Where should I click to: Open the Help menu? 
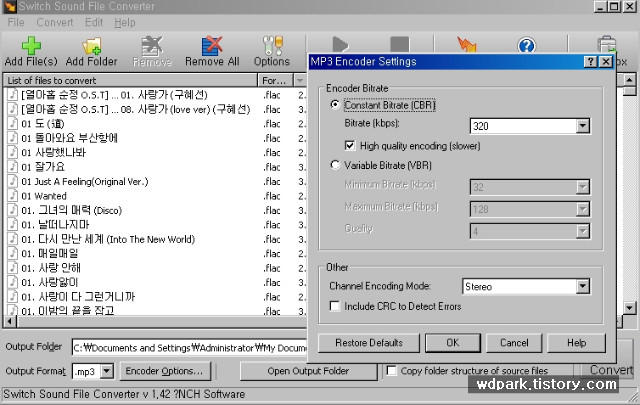tap(124, 22)
